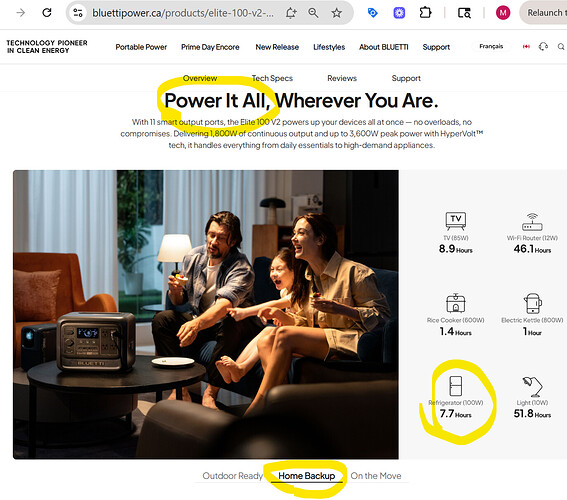Open the customer support headset icon

pyautogui.click(x=543, y=47)
